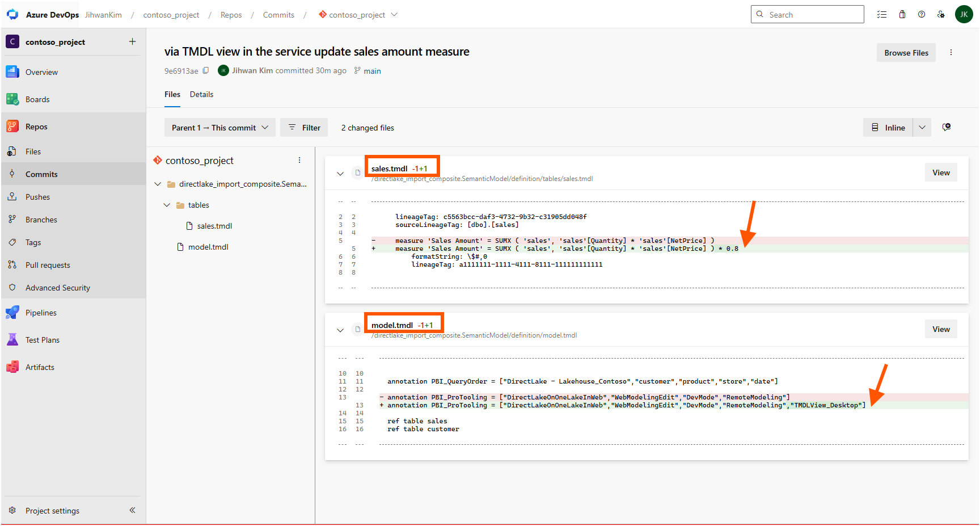The width and height of the screenshot is (980, 526).
Task: Click the '2 changed files' text
Action: [367, 128]
